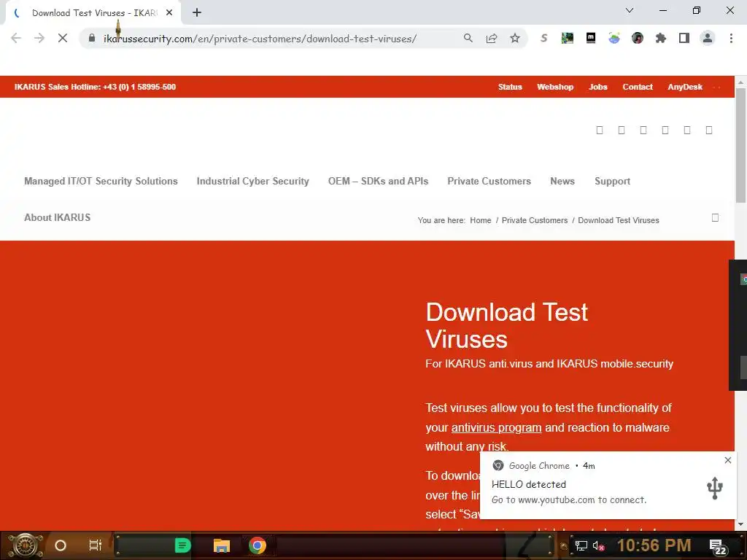
Task: Click the browser forward arrow
Action: click(x=39, y=38)
